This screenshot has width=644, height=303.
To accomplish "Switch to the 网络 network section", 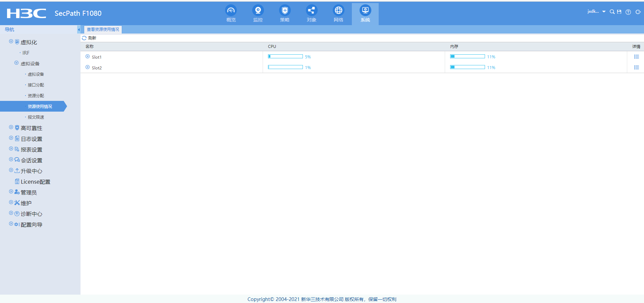I will (338, 14).
